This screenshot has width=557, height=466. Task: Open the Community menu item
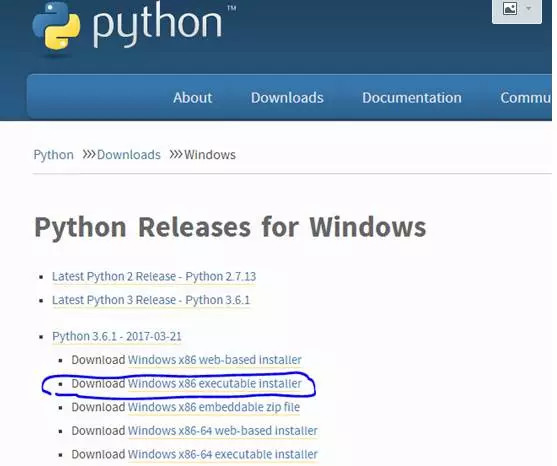tap(526, 98)
